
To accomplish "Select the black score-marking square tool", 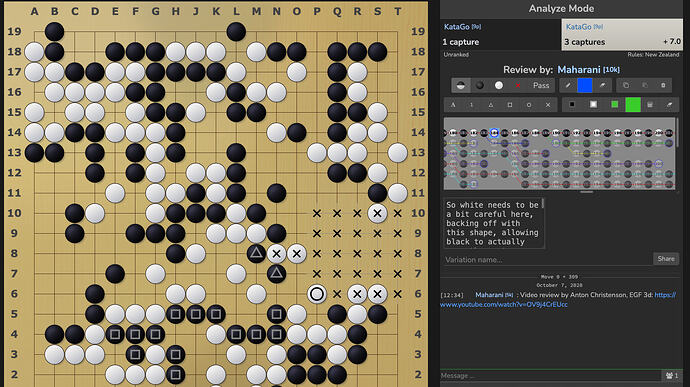I will pos(572,104).
